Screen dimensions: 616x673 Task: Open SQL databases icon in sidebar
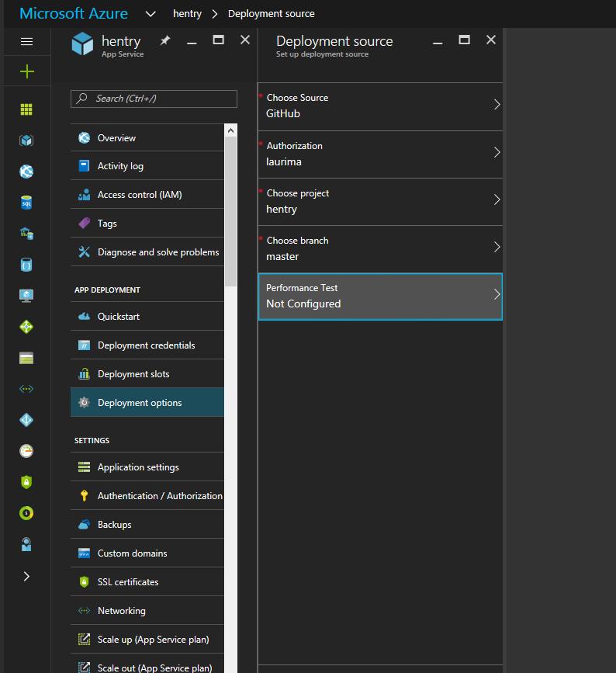coord(26,203)
